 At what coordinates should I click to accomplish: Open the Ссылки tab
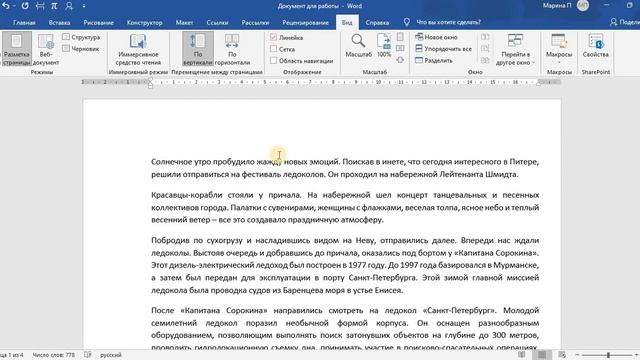(217, 22)
